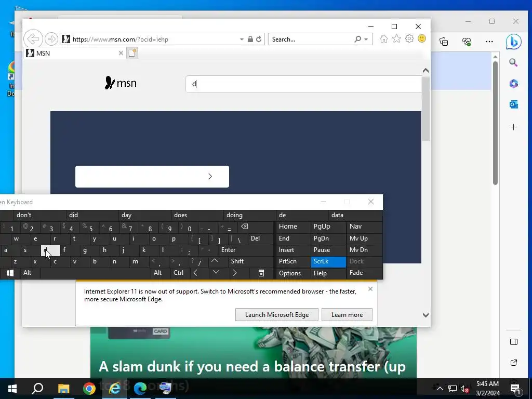
Task: Open Edge Collections icon
Action: tap(444, 42)
